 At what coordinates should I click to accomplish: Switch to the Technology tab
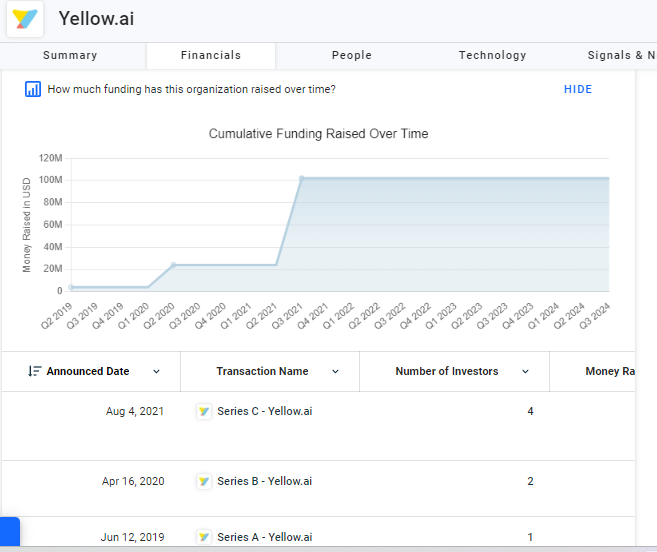(492, 55)
